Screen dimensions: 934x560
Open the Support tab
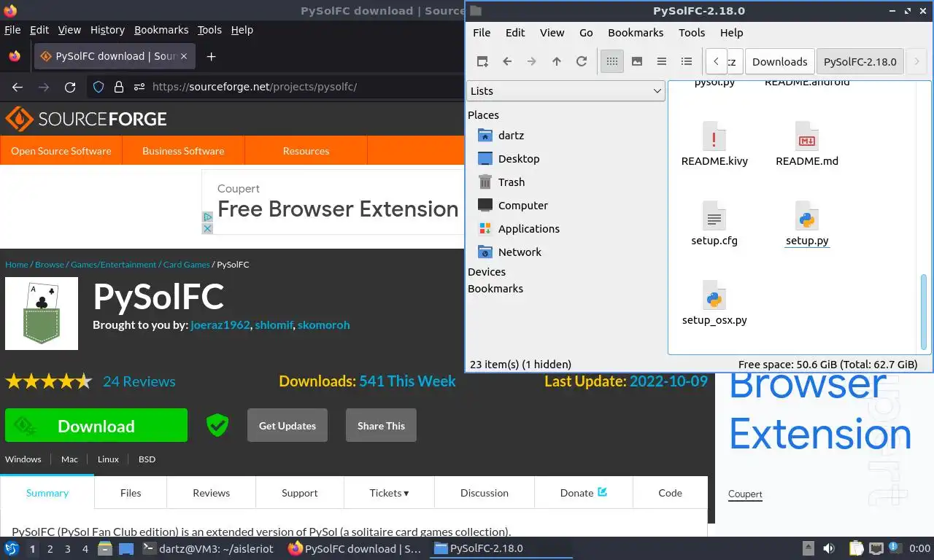[x=300, y=493]
